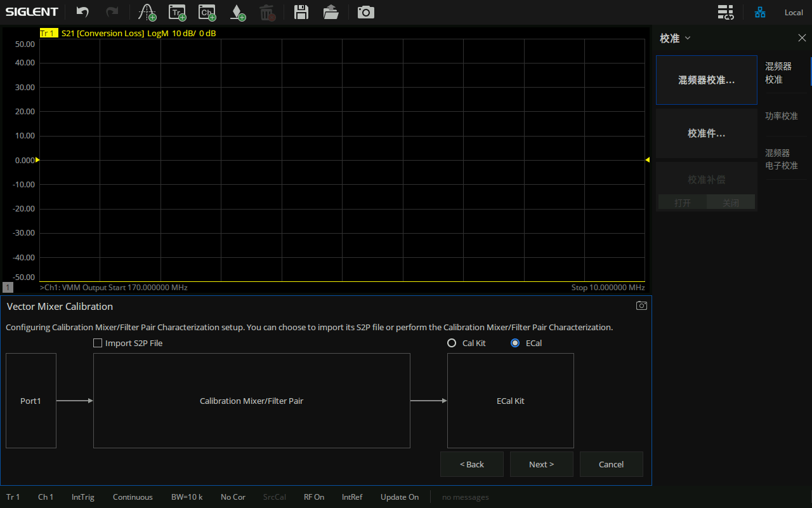The image size is (812, 508).
Task: Capture screenshot with top toolbar camera icon
Action: (365, 12)
